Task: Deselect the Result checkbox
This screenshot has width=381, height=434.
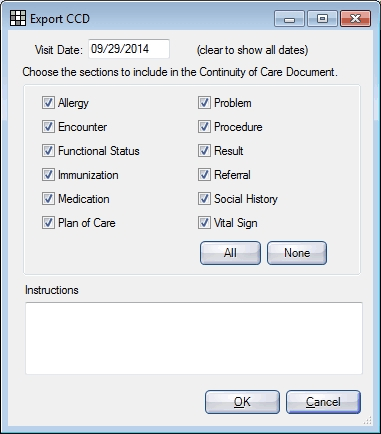Action: (x=204, y=151)
